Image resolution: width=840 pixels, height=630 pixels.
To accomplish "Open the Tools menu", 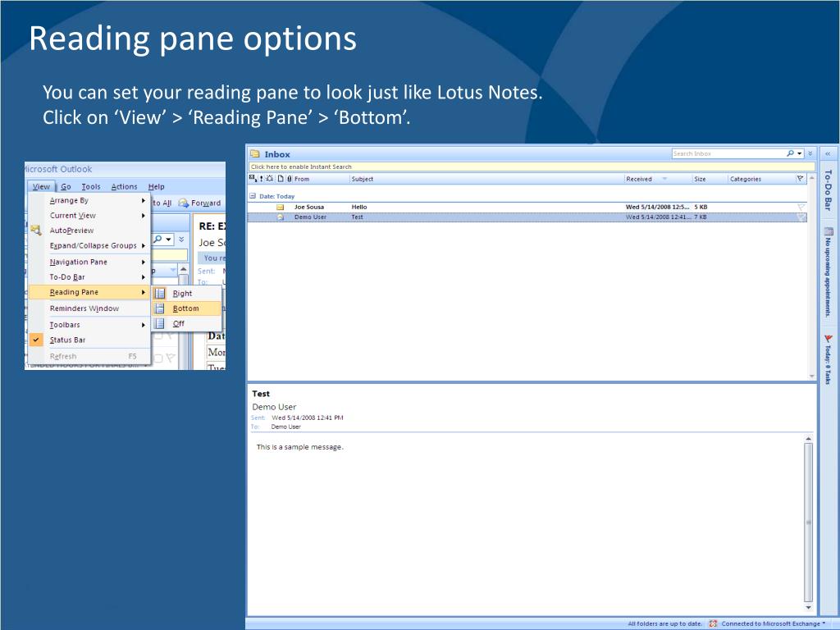I will (x=91, y=186).
